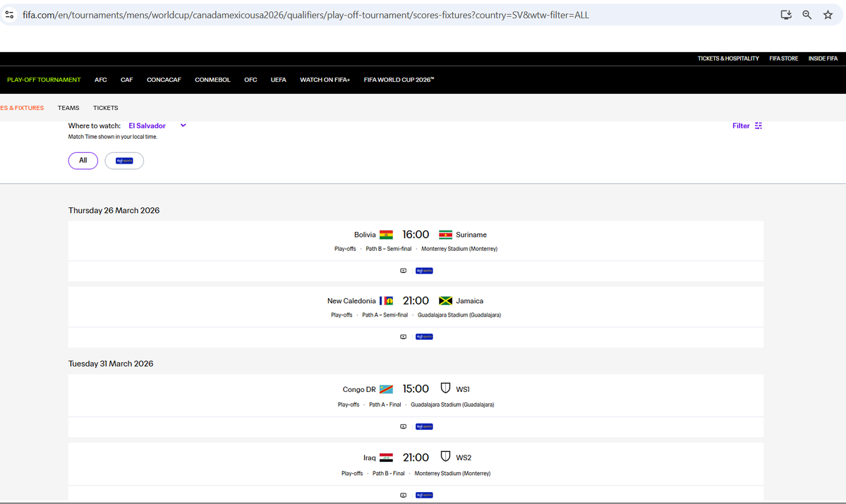The image size is (846, 504).
Task: Click the site information icon in address bar
Action: click(9, 15)
